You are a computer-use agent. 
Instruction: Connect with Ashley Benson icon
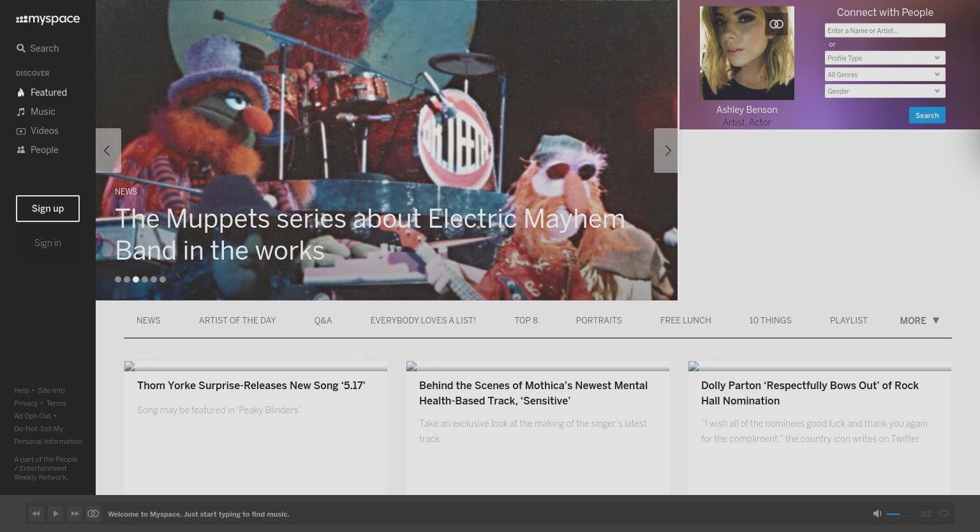pyautogui.click(x=776, y=24)
